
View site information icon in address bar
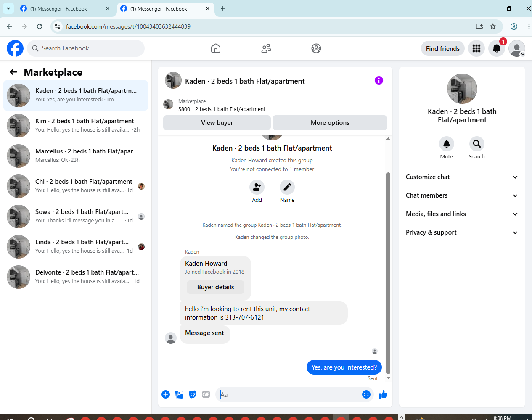pos(58,26)
